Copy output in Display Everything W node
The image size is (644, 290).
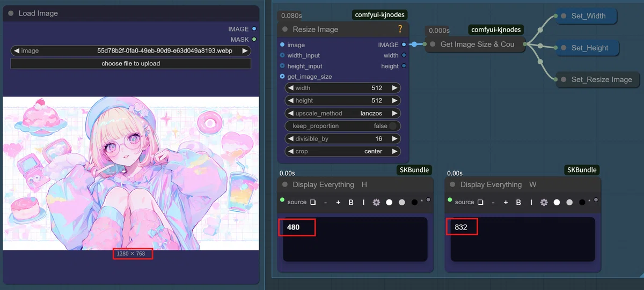[480, 202]
